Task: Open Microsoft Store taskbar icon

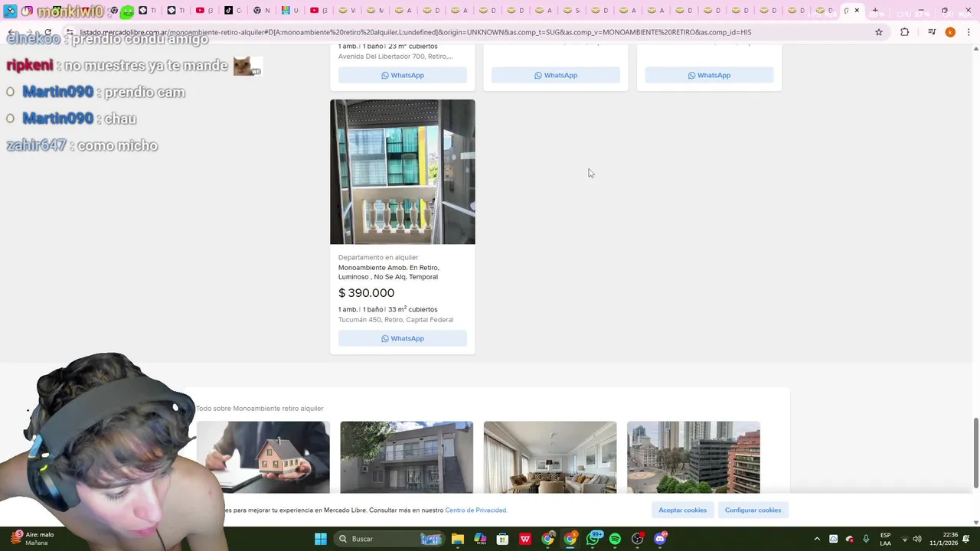Action: click(502, 539)
